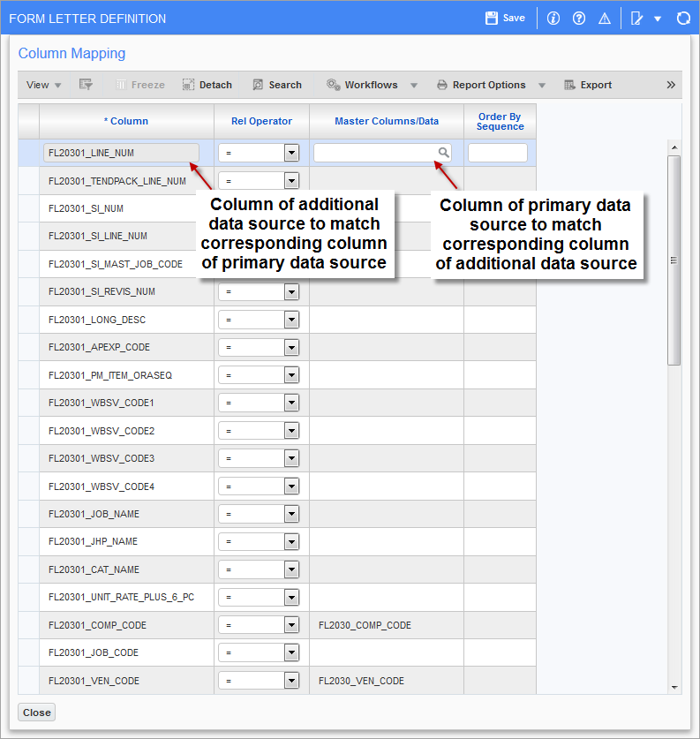The image size is (700, 739).
Task: Click Master Columns/Data field in first row
Action: [382, 153]
